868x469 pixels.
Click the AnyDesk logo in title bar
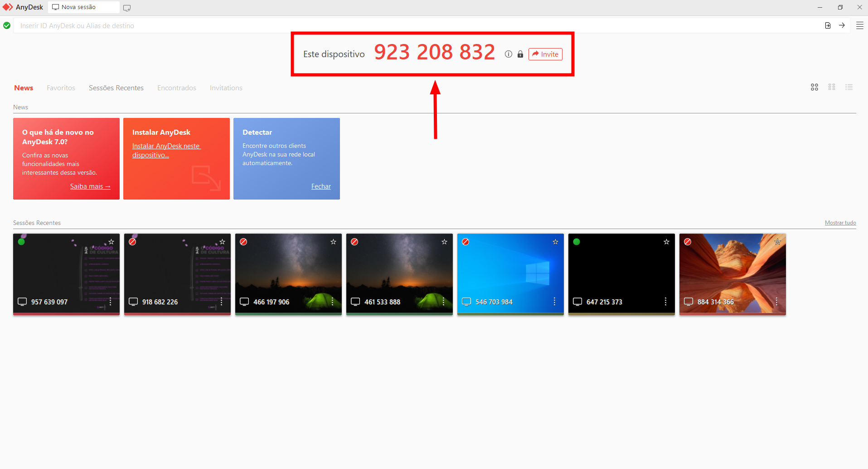[x=8, y=7]
